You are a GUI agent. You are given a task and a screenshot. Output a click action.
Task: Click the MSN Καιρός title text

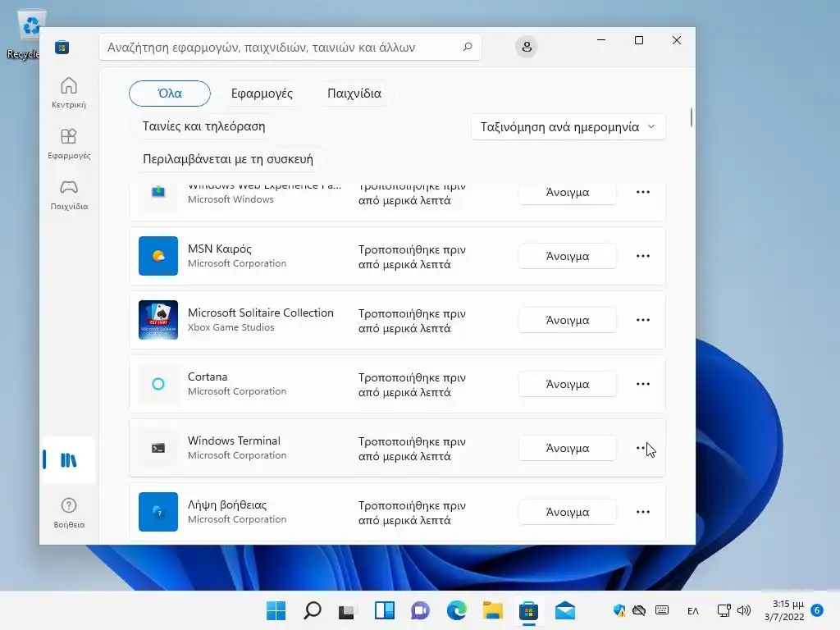click(220, 249)
